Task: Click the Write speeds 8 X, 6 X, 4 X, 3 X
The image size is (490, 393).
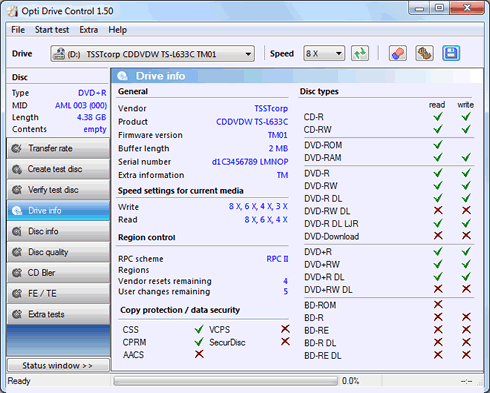Action: click(258, 207)
